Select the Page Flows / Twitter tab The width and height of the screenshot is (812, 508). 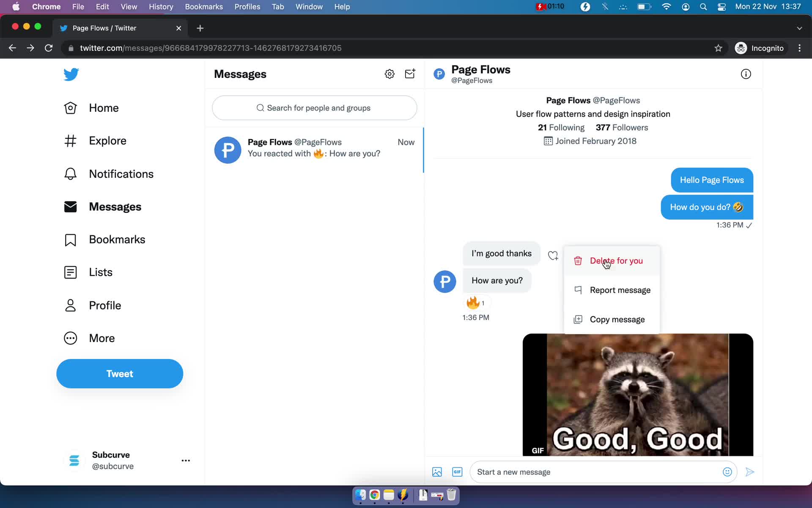[121, 28]
